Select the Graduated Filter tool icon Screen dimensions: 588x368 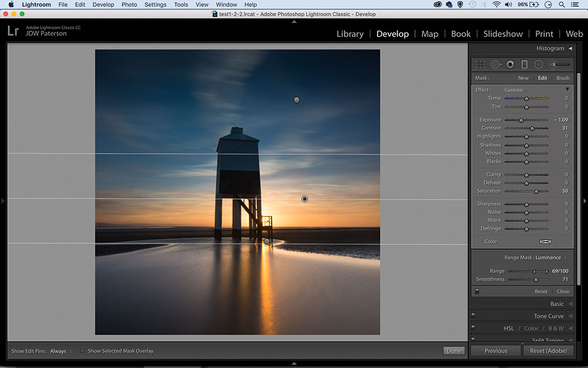tap(524, 64)
